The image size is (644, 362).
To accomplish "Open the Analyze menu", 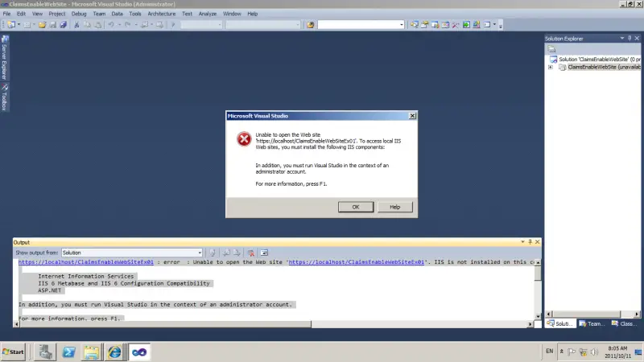I will coord(208,14).
